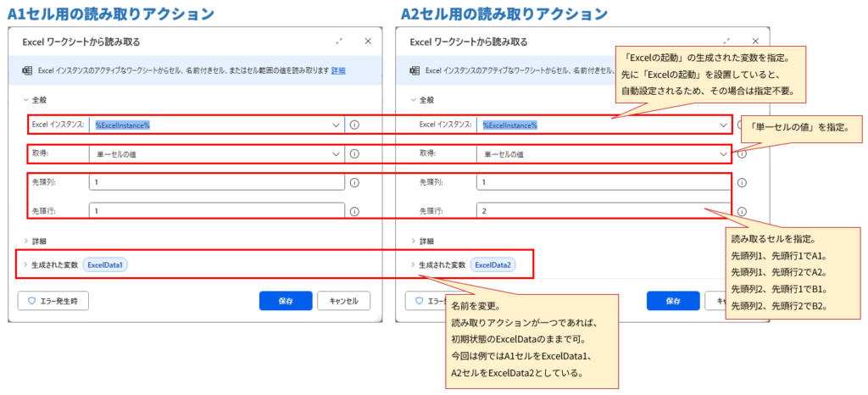The image size is (868, 395).
Task: Click the 先頭行 field showing 1 in A1 dialog
Action: [x=216, y=211]
